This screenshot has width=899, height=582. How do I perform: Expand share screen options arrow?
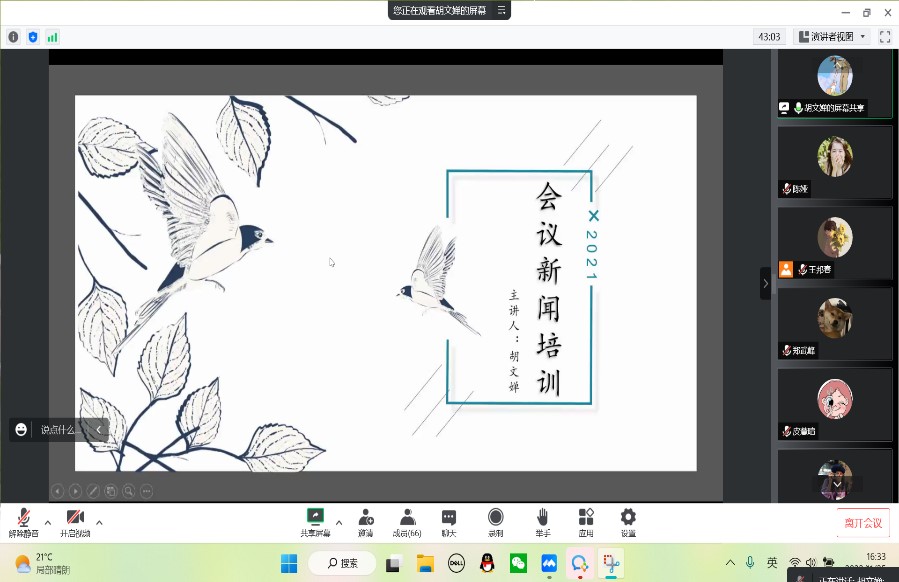[339, 522]
